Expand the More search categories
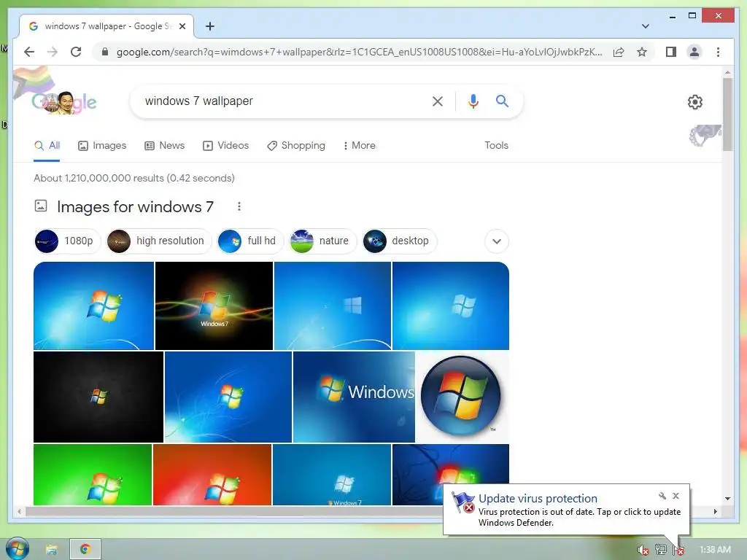 (x=359, y=146)
